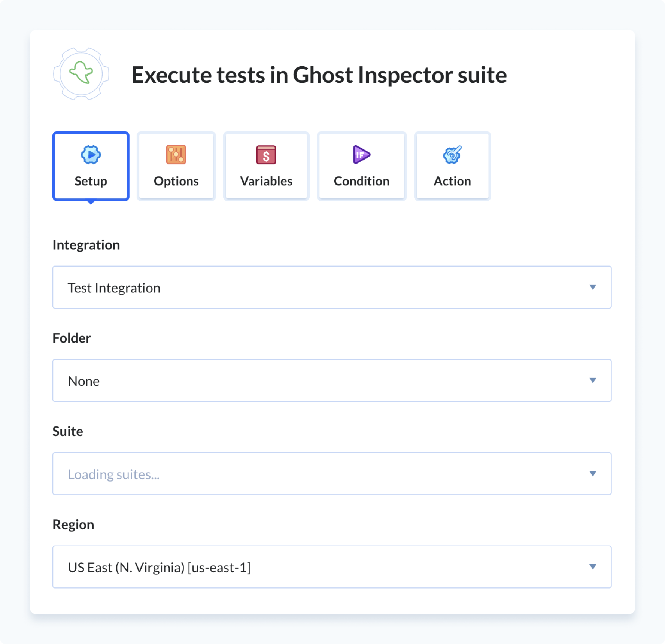Select the Setup tab

coord(90,166)
